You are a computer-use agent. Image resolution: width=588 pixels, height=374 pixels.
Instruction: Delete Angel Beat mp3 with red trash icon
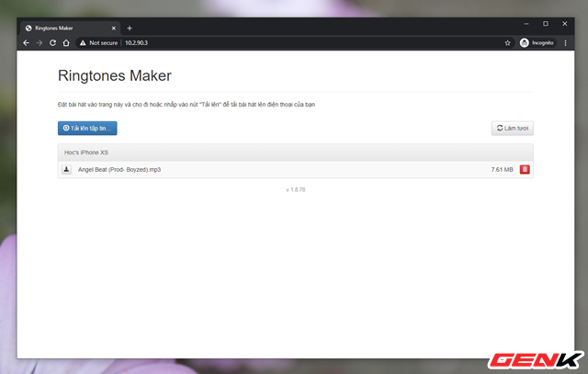point(525,170)
